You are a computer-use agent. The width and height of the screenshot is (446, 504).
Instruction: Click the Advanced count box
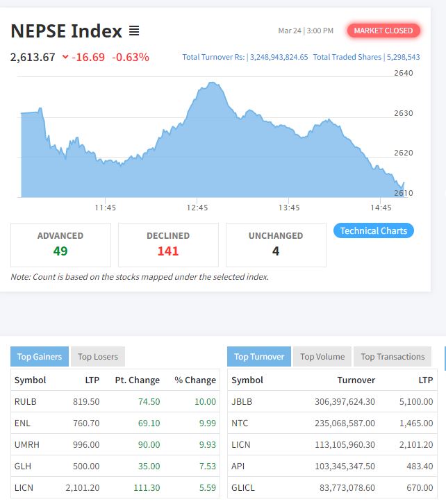[x=60, y=244]
